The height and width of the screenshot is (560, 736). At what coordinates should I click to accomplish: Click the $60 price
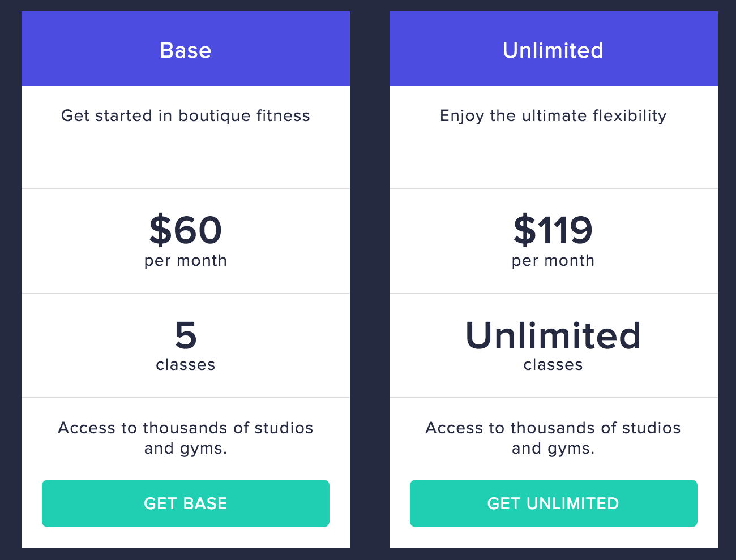[x=186, y=230]
